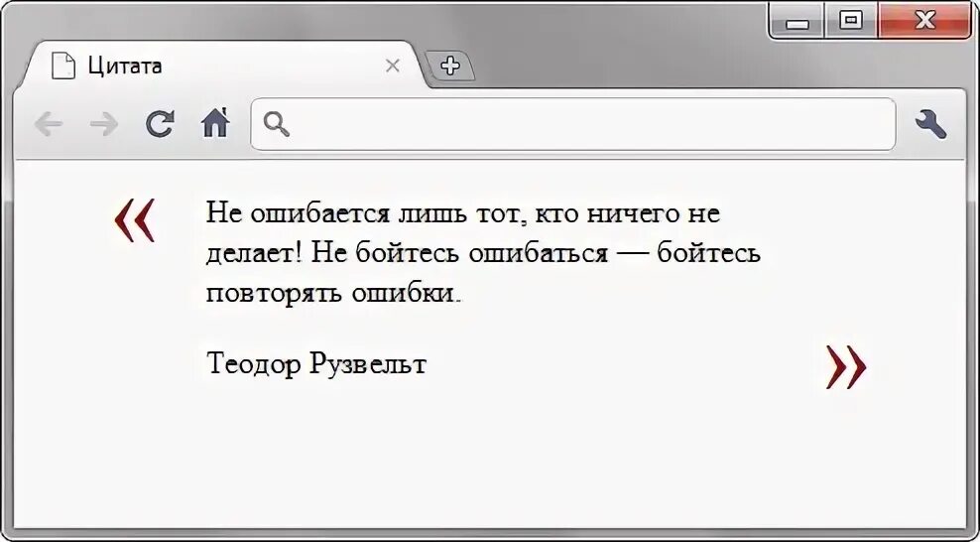
Task: Click the author name Теодор Рузвельт
Action: coord(316,364)
